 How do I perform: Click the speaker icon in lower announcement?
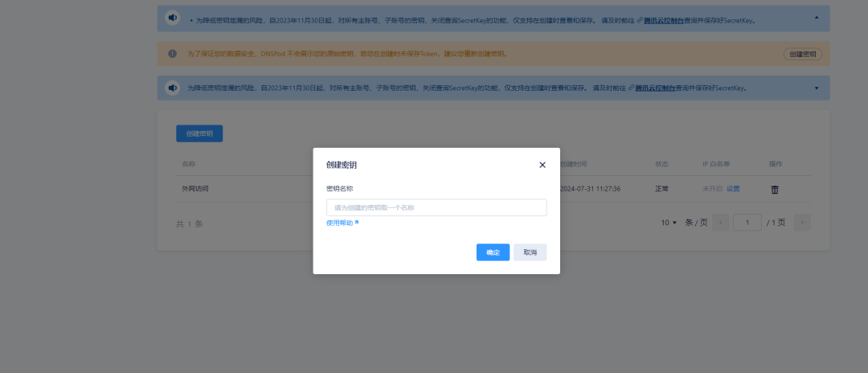tap(173, 88)
